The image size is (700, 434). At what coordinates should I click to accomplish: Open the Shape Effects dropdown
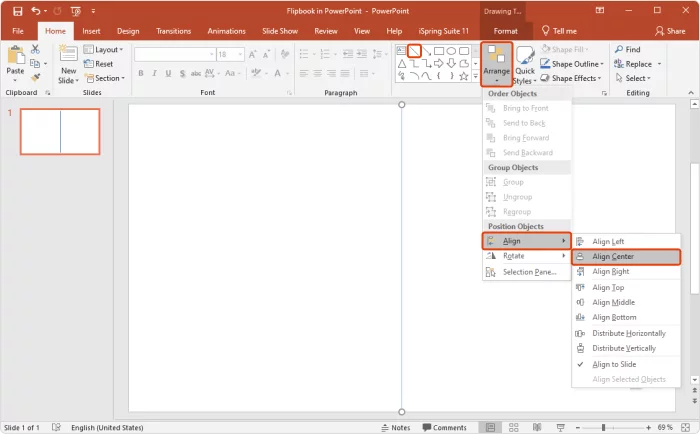coord(571,78)
